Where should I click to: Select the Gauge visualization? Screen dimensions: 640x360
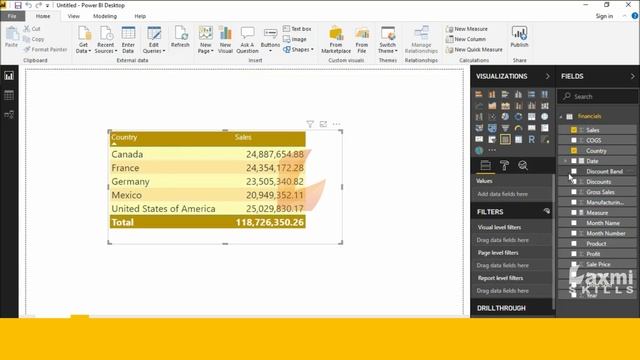518,128
